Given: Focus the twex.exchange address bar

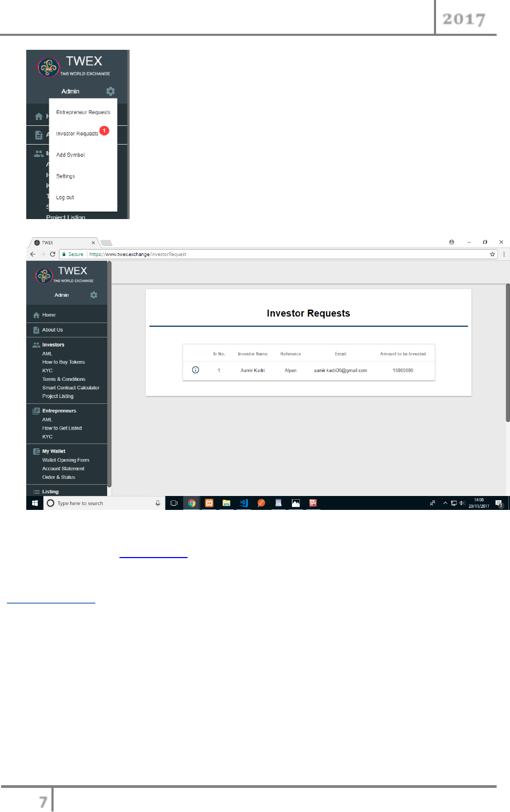Looking at the screenshot, I should (x=279, y=254).
